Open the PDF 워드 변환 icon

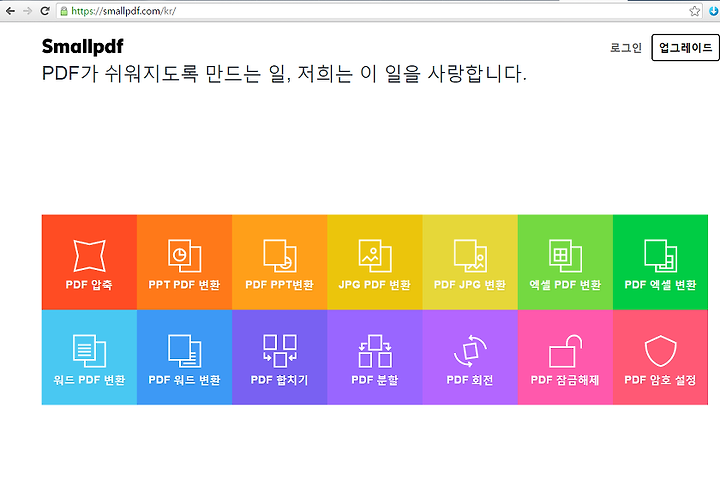click(x=185, y=351)
